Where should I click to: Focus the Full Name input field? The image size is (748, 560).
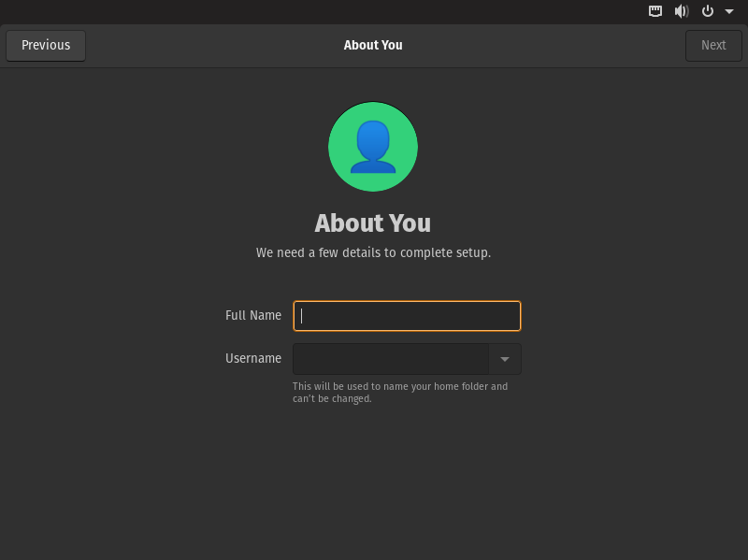pos(407,316)
